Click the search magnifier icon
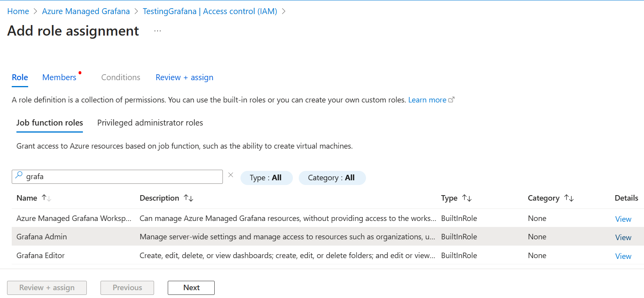The image size is (644, 298). (x=19, y=176)
